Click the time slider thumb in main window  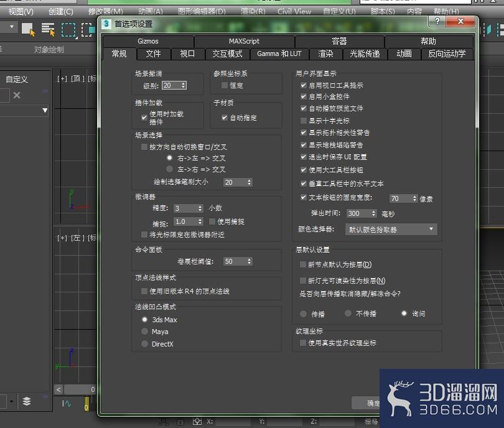[x=80, y=390]
